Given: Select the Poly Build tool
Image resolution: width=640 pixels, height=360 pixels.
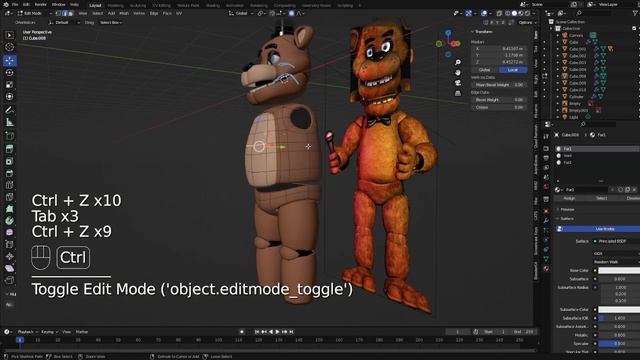Looking at the screenshot, I should [x=9, y=209].
